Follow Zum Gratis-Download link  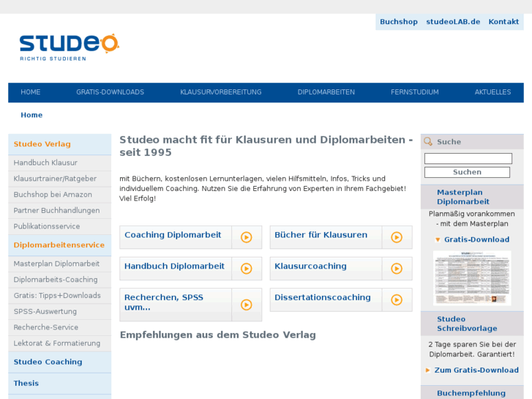point(476,370)
